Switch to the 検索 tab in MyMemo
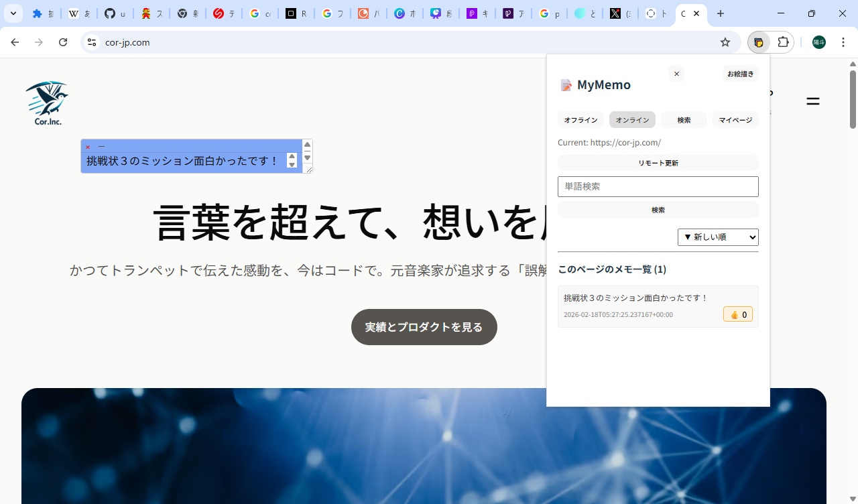 684,119
